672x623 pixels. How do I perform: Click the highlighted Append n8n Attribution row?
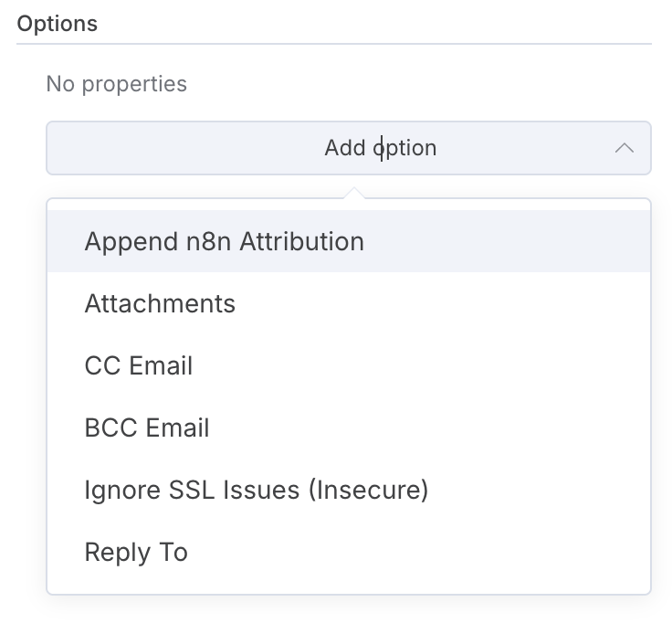pyautogui.click(x=348, y=241)
